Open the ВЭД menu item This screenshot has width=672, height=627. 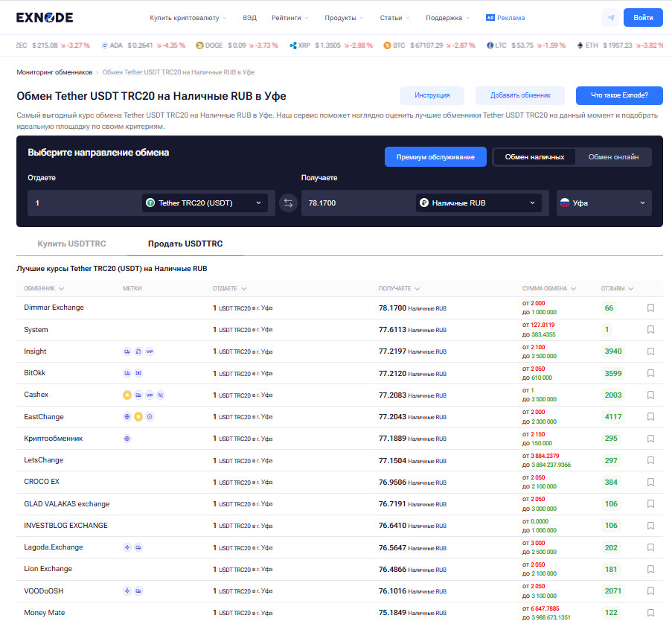coord(249,18)
